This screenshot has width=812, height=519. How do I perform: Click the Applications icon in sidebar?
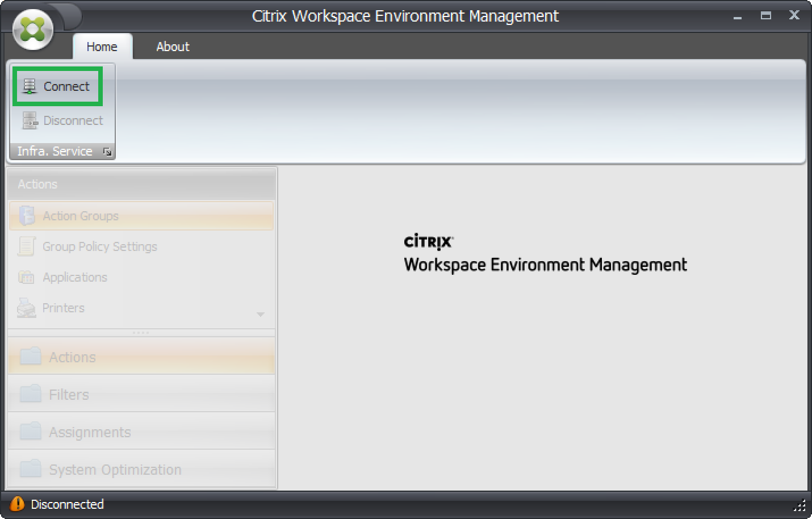[x=27, y=277]
